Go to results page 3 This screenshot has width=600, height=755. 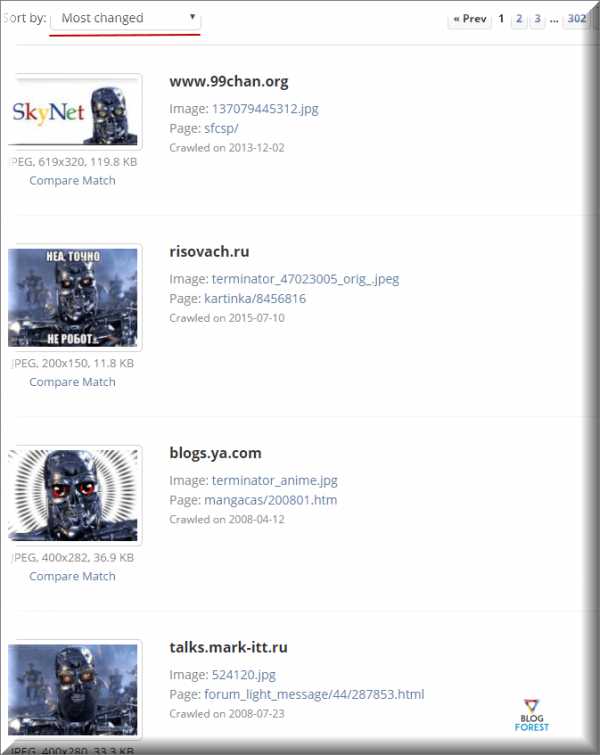tap(537, 19)
